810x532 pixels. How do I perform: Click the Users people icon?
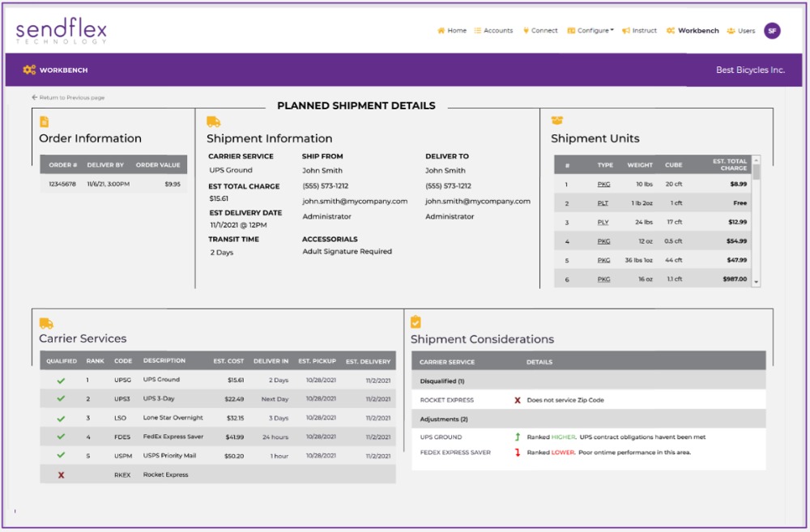coord(731,31)
